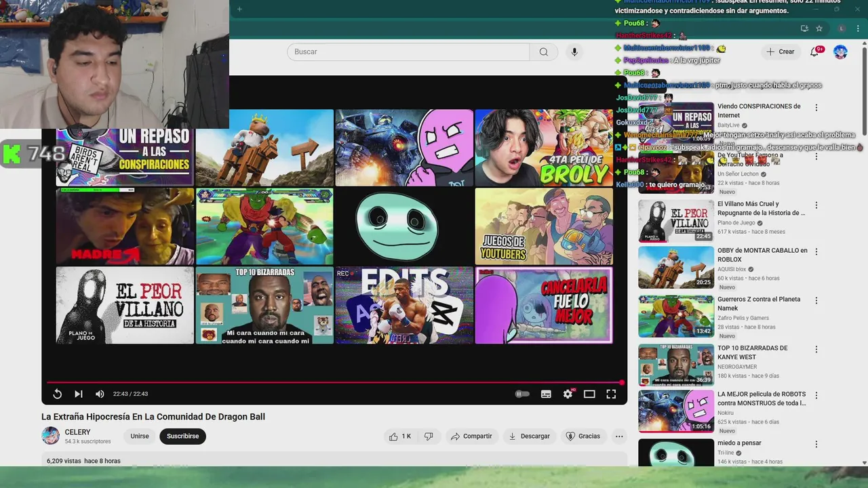868x488 pixels.
Task: Select endscreen EL PEOR VILLANO thumbnail
Action: tap(125, 305)
